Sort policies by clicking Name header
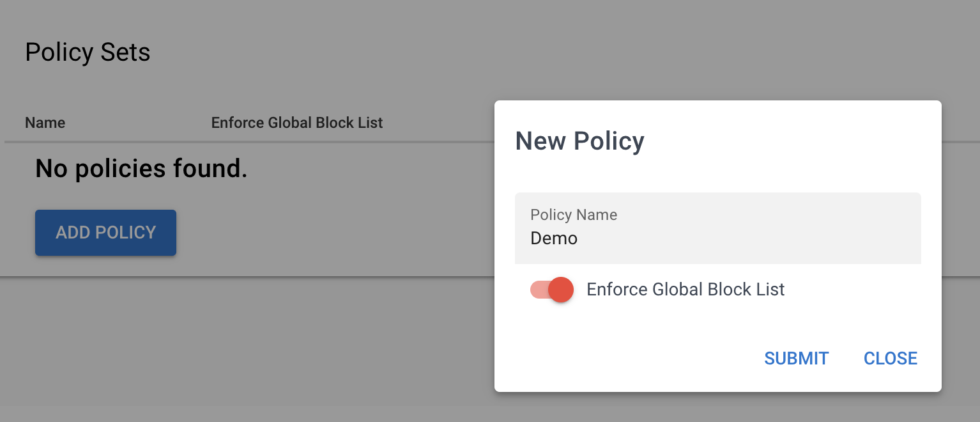Screen dimensions: 980x422 pyautogui.click(x=45, y=122)
